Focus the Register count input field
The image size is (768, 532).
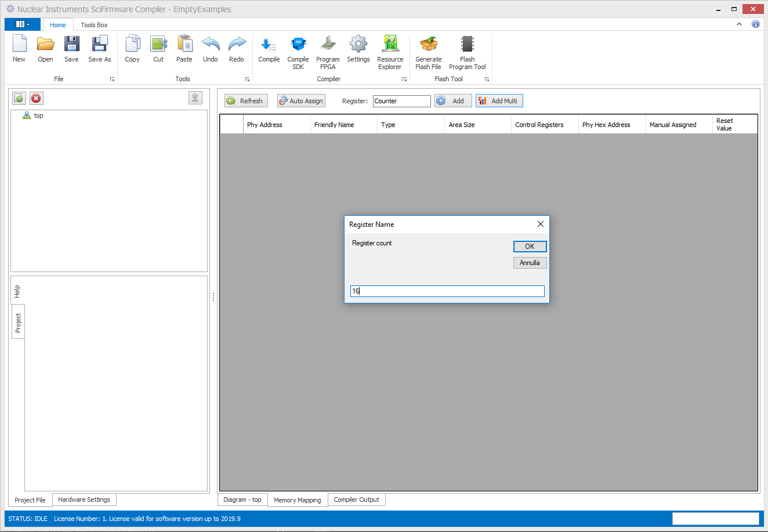tap(447, 291)
